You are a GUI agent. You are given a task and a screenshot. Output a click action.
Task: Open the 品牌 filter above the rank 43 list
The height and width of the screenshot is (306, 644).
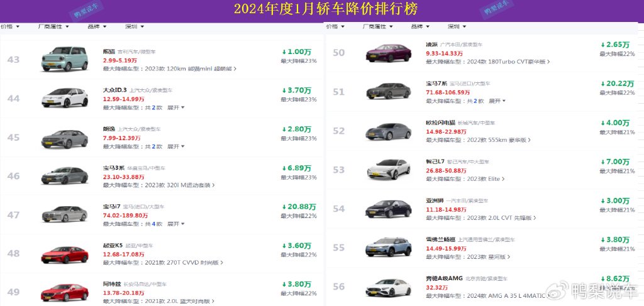97,26
